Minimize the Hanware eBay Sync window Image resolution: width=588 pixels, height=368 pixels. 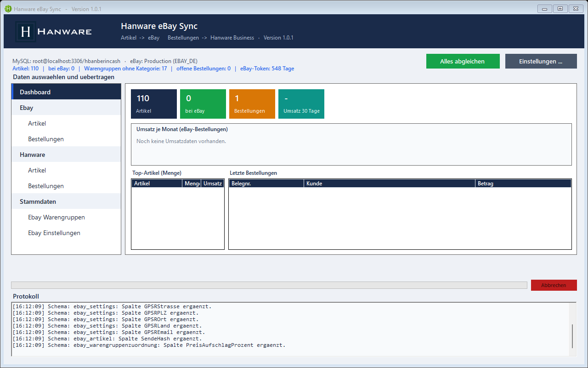coord(544,8)
